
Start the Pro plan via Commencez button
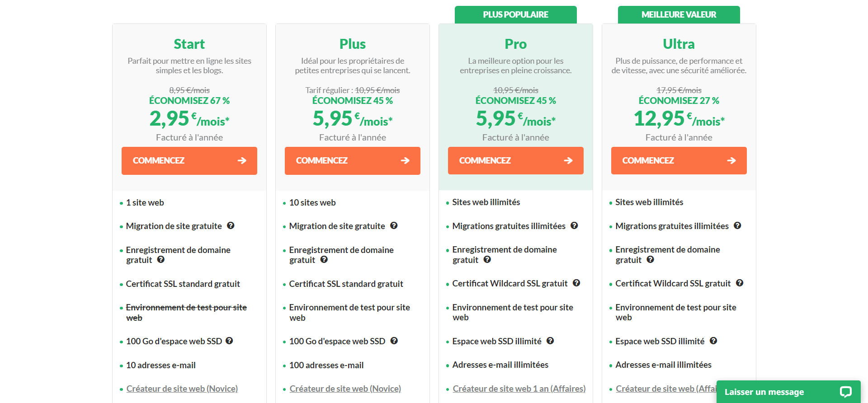[516, 161]
